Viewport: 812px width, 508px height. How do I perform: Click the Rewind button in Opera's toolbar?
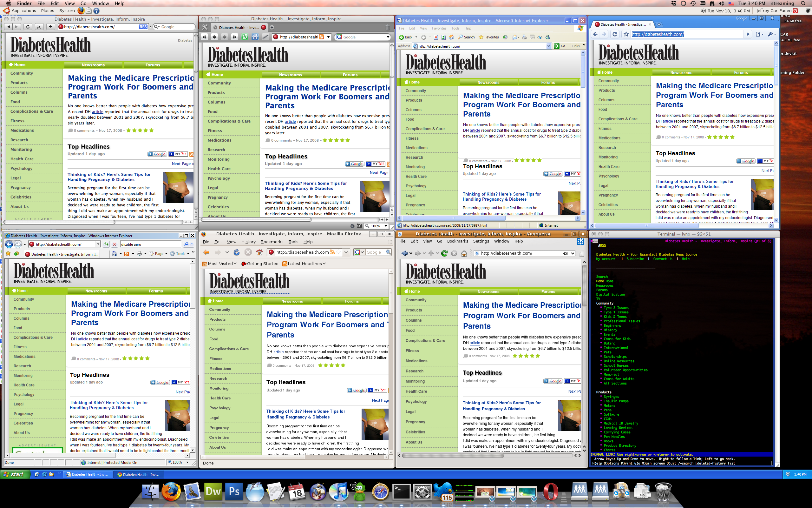click(x=204, y=37)
